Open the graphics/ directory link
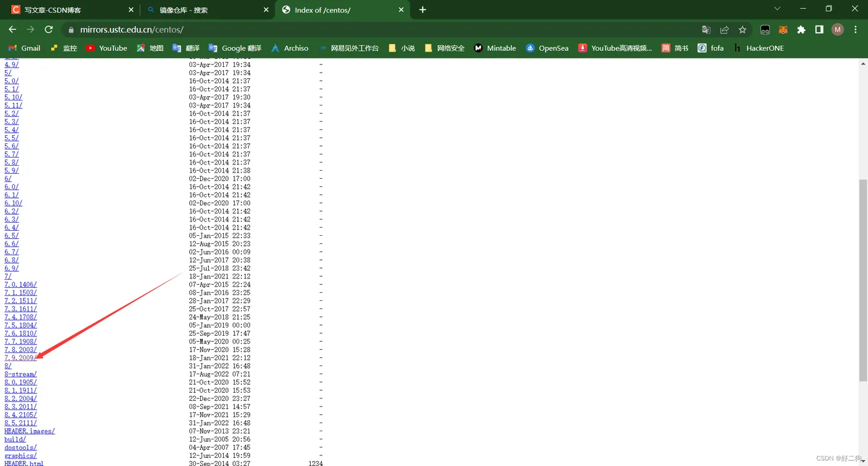 [x=20, y=455]
